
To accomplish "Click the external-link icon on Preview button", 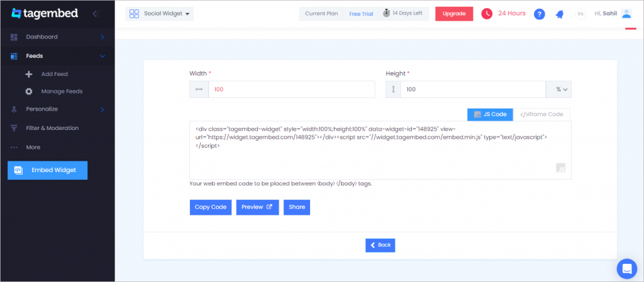I will (x=269, y=207).
